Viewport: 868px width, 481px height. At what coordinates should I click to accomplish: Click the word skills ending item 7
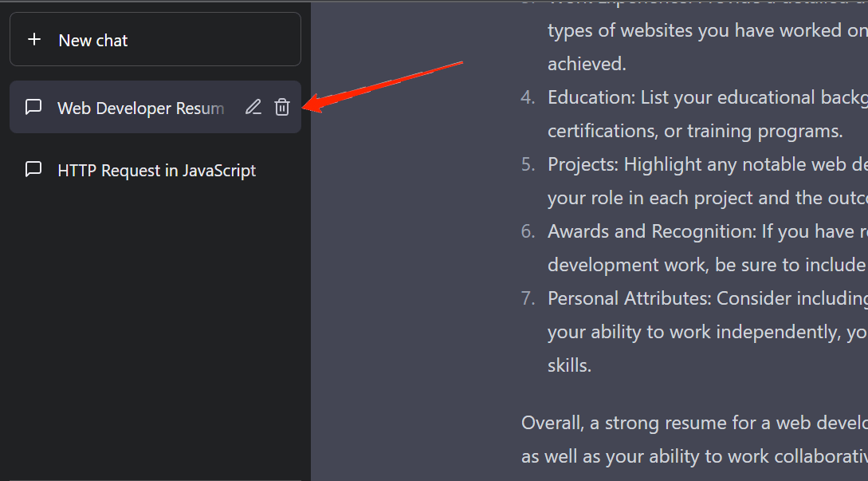[569, 366]
